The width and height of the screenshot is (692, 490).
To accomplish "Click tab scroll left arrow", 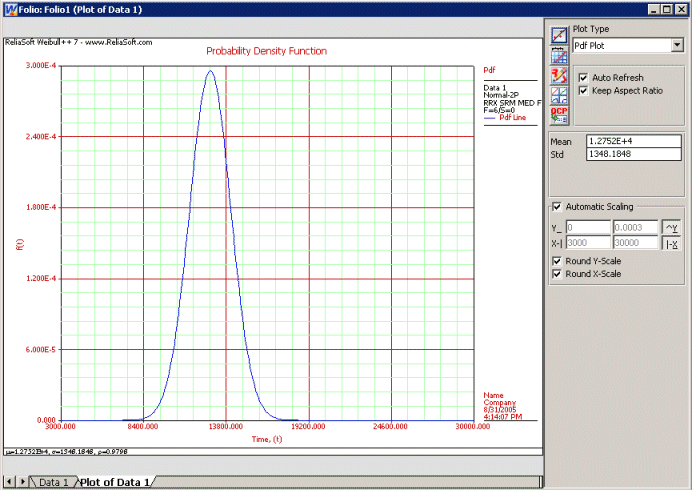I will (x=10, y=482).
